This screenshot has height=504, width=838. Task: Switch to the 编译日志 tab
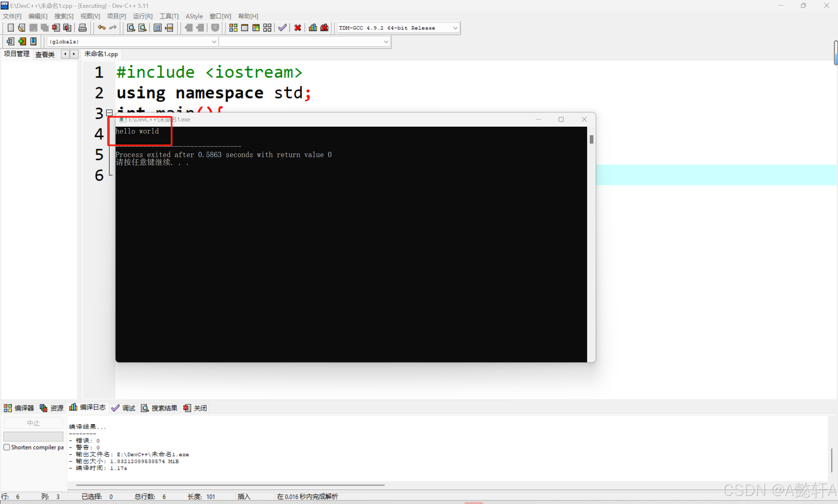[x=88, y=407]
